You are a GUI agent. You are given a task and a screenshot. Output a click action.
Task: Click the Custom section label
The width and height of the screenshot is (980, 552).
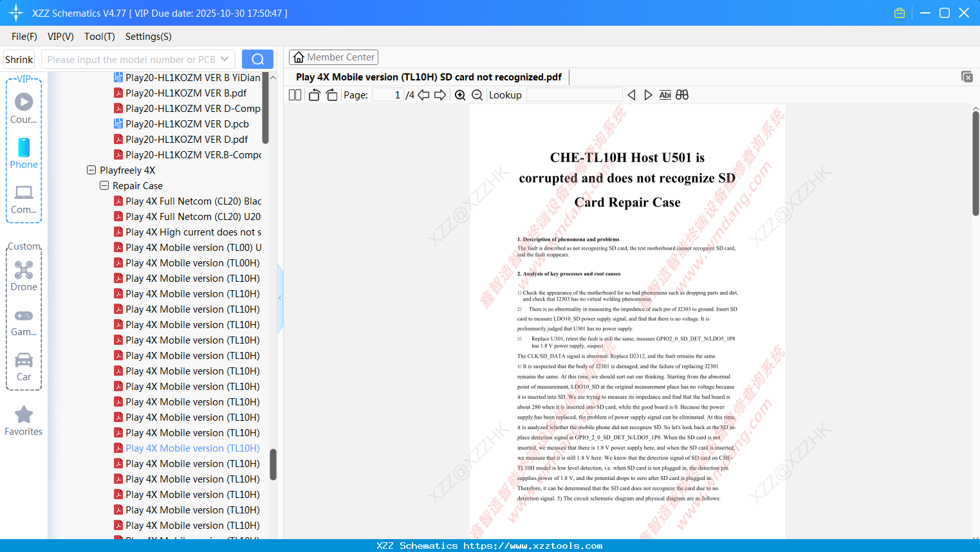pos(24,246)
